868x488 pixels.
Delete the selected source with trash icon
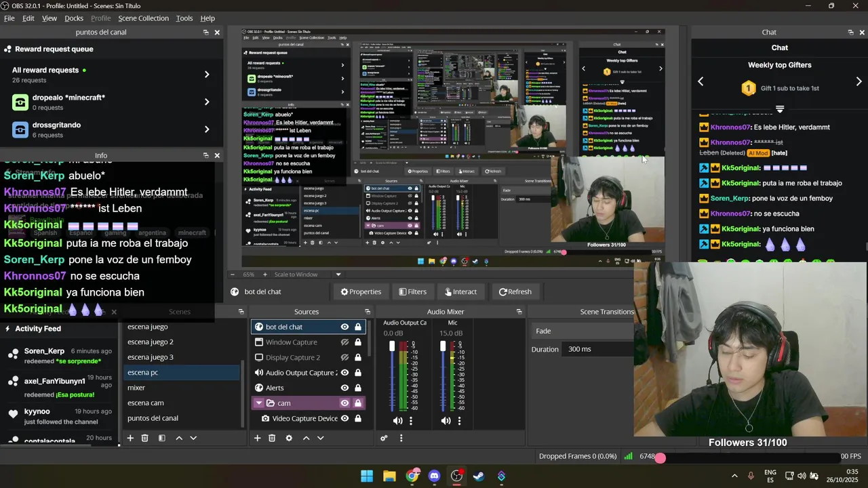tap(272, 438)
